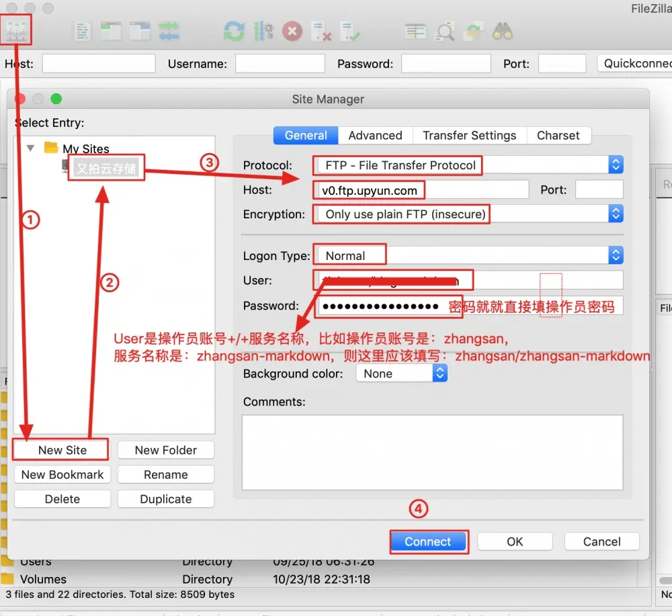Click Cancel in Site Manager
The height and width of the screenshot is (616, 672).
[601, 542]
